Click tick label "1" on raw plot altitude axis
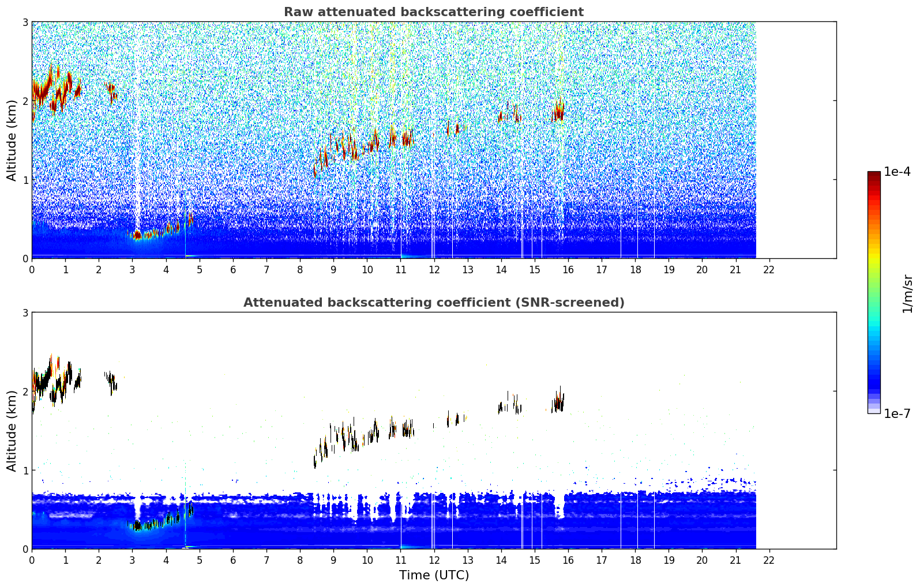 pos(25,180)
